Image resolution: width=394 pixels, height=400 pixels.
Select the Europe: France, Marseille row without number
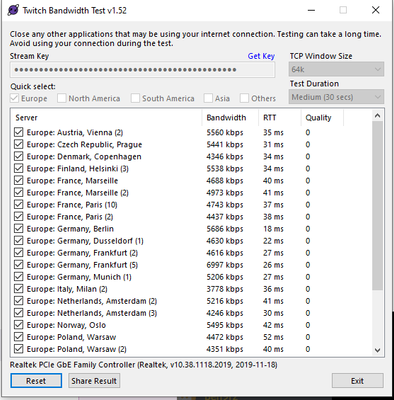click(72, 181)
